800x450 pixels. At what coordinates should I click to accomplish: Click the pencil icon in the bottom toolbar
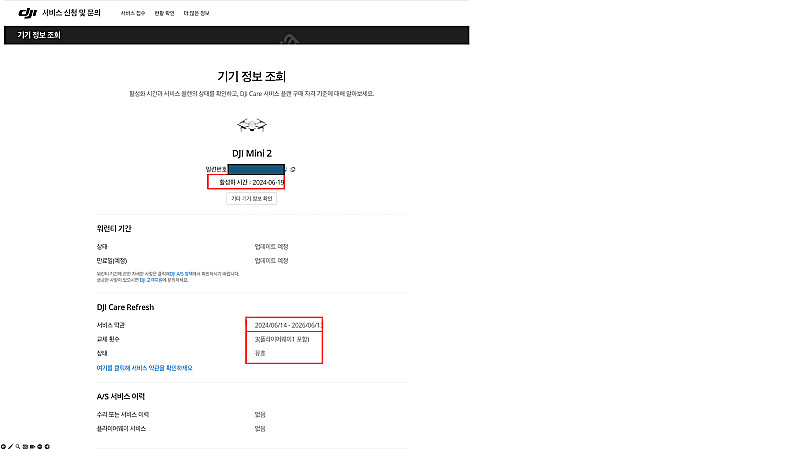click(10, 446)
